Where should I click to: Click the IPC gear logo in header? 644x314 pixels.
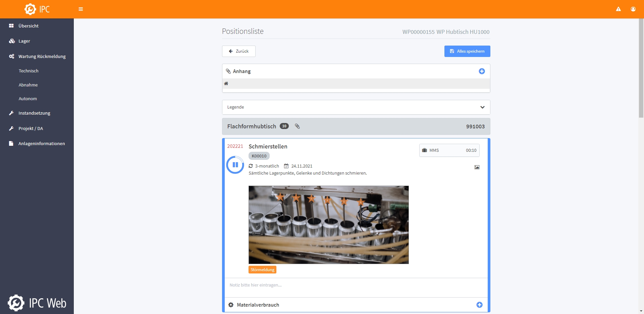pos(30,9)
